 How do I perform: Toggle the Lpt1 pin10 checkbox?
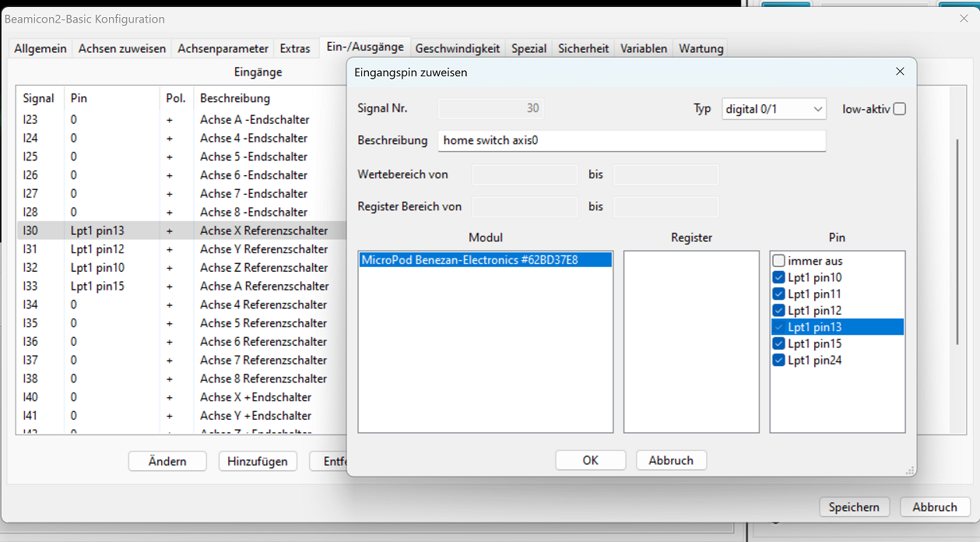click(779, 278)
